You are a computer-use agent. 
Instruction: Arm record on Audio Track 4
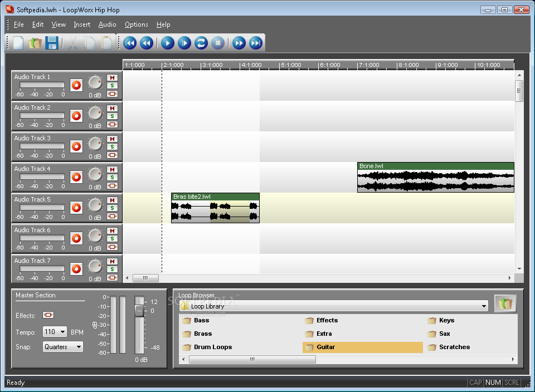click(x=76, y=177)
